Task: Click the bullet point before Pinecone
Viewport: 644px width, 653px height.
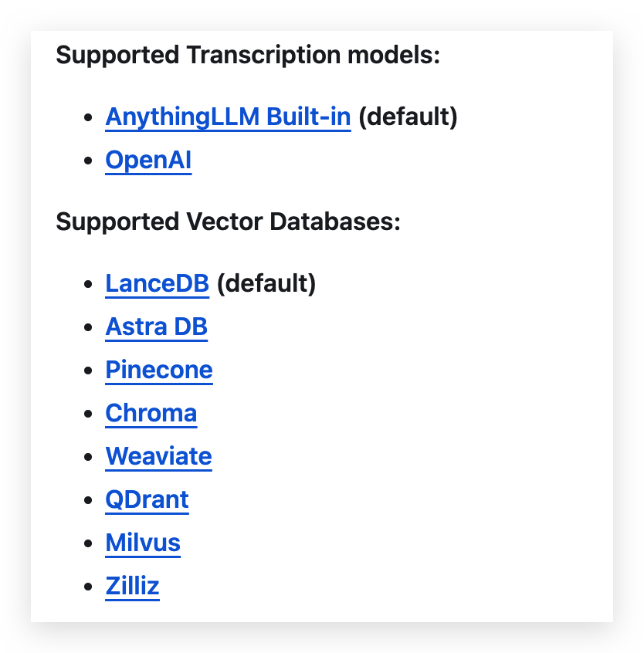Action: [x=87, y=371]
